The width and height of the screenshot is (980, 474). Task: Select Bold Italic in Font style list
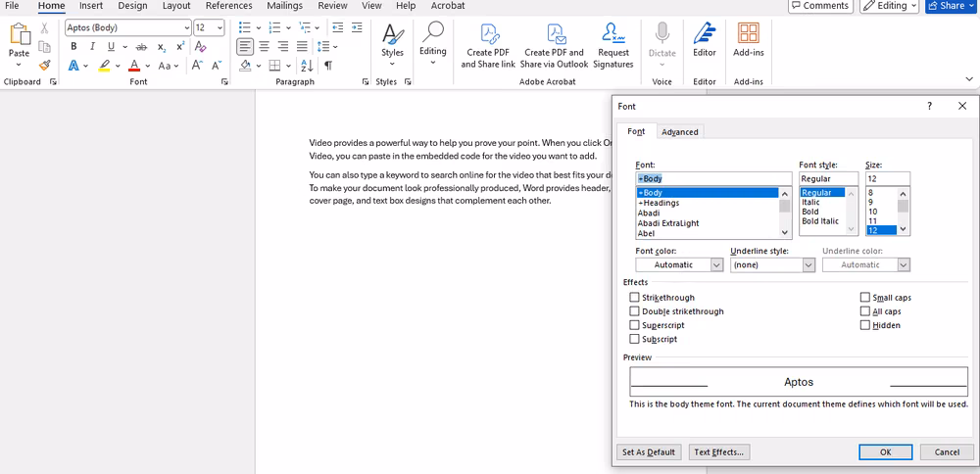(x=820, y=221)
